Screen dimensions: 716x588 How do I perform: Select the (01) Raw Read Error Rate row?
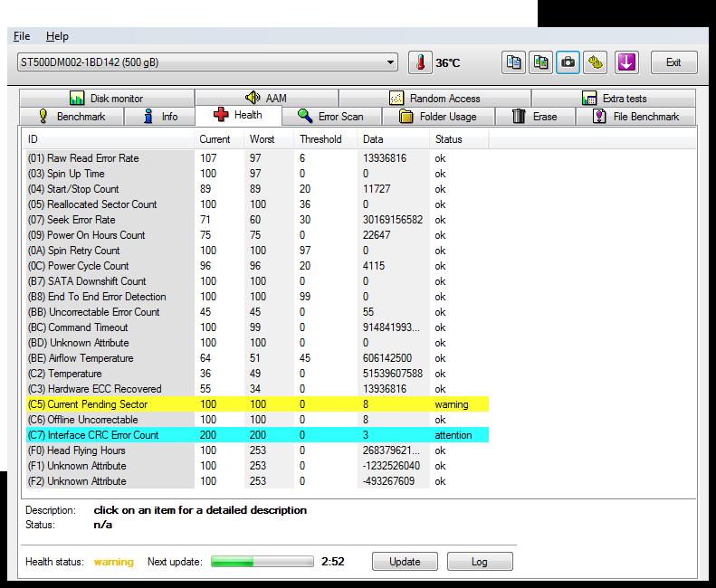tap(258, 158)
